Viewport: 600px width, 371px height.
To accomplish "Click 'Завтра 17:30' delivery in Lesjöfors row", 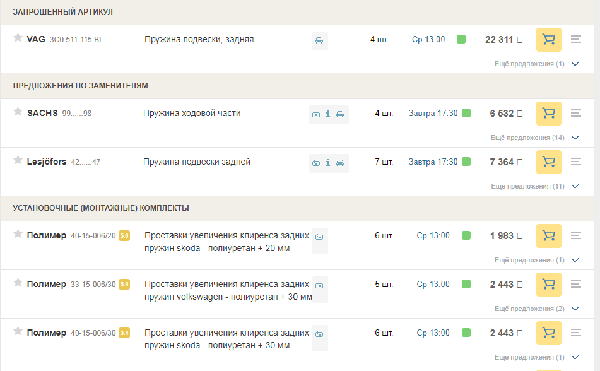I will click(x=433, y=162).
